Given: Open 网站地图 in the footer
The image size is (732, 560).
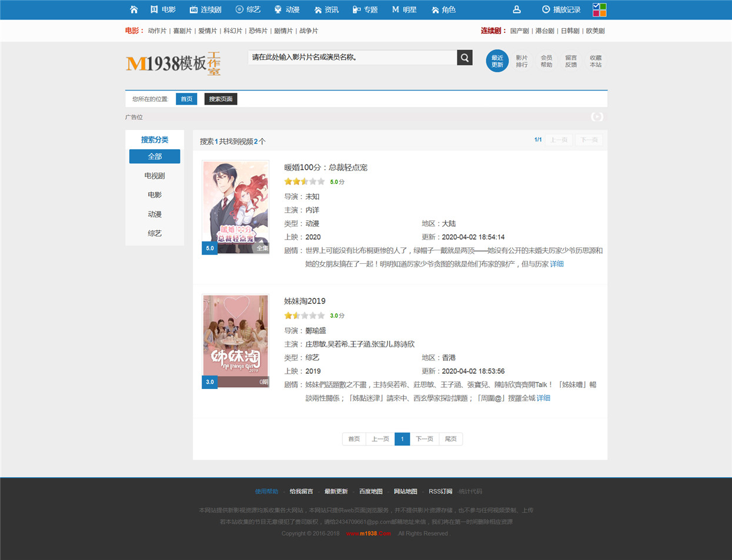Looking at the screenshot, I should tap(405, 491).
